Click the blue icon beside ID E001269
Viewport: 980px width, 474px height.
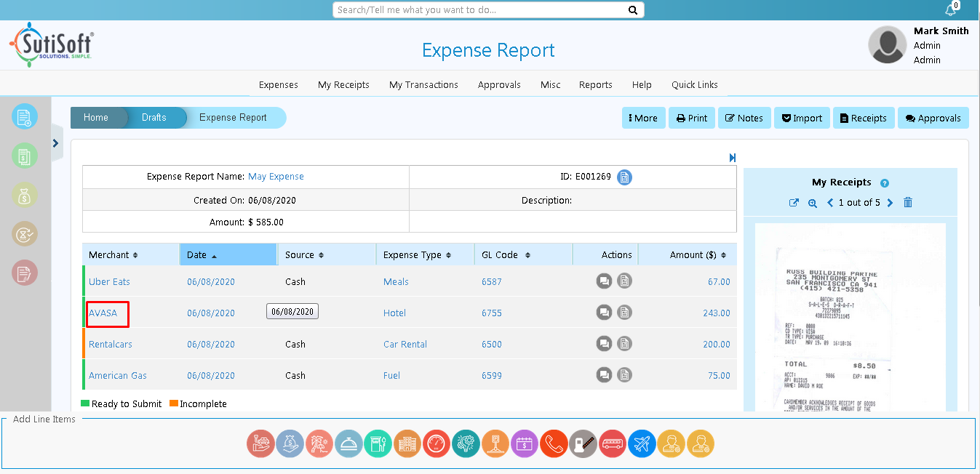(x=624, y=177)
